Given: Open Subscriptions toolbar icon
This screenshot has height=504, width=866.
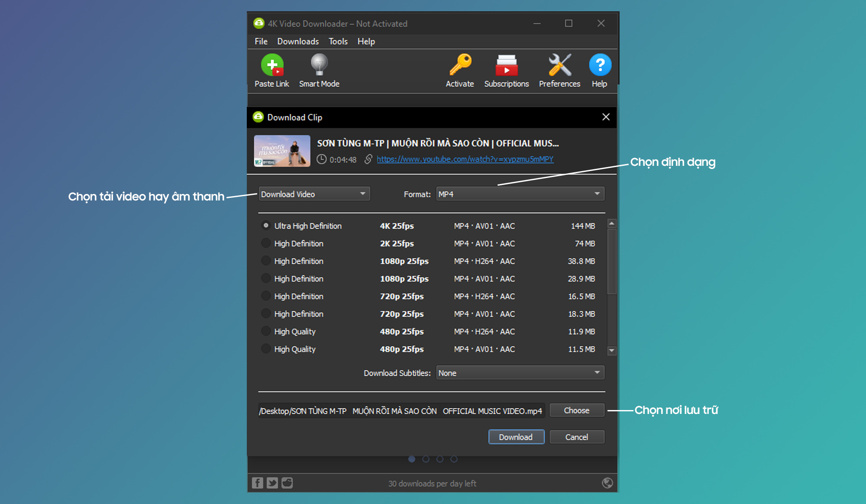Looking at the screenshot, I should 506,65.
